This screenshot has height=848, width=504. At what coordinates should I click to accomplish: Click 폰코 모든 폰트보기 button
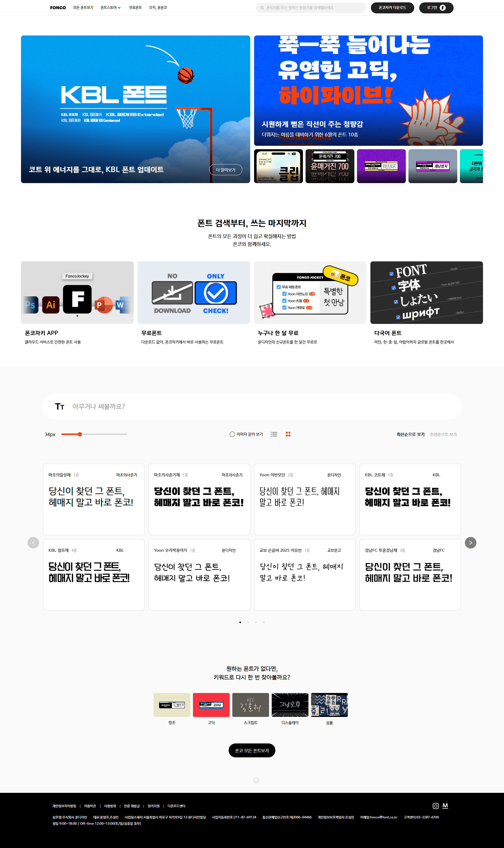pyautogui.click(x=252, y=750)
